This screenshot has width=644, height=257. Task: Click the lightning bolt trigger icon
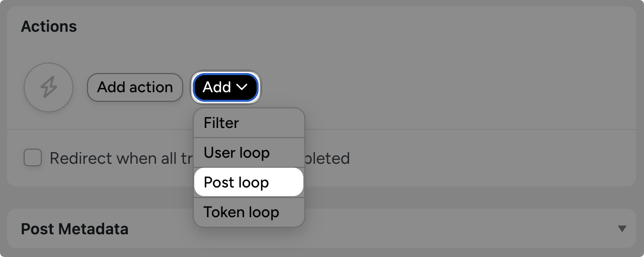[49, 88]
